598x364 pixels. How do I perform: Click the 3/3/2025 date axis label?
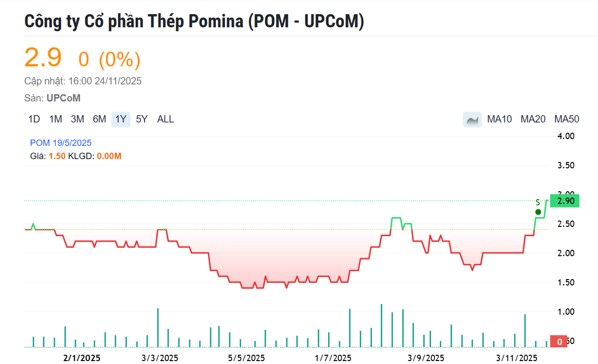click(x=160, y=358)
